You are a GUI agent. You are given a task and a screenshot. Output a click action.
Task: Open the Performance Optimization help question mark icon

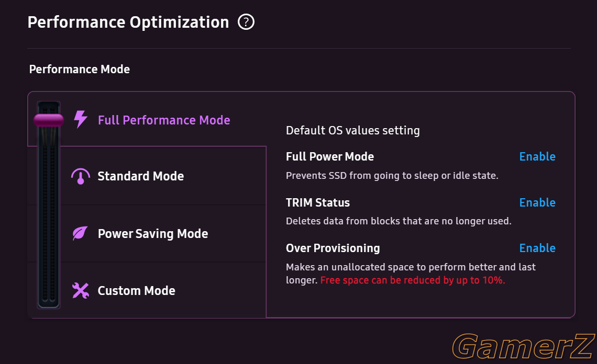tap(246, 21)
